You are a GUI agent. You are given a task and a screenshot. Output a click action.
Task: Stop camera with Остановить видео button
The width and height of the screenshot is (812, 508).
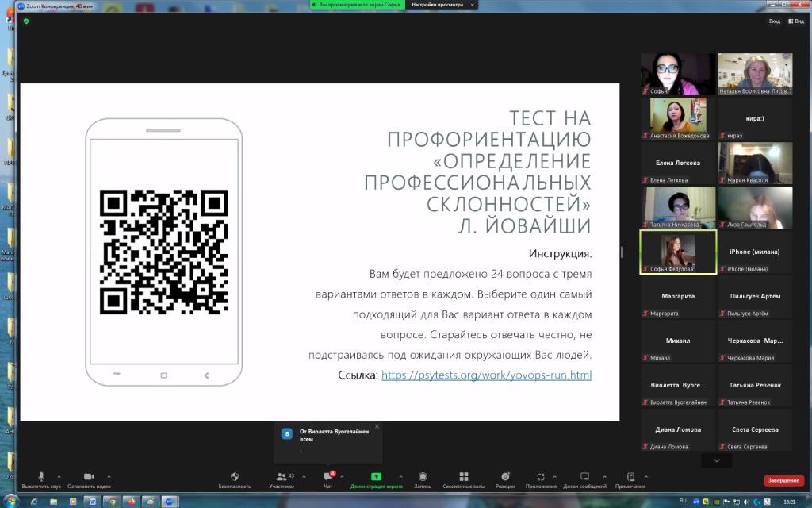pyautogui.click(x=89, y=480)
